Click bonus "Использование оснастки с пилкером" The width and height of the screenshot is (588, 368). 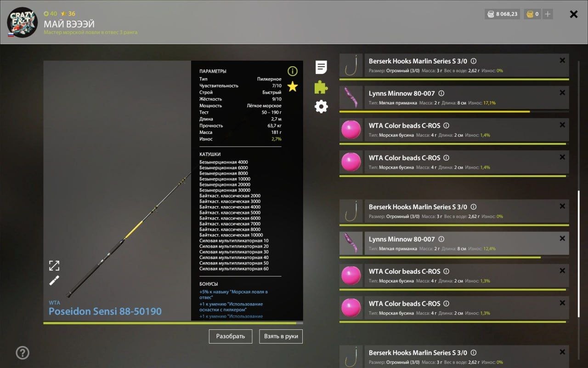[x=231, y=307]
